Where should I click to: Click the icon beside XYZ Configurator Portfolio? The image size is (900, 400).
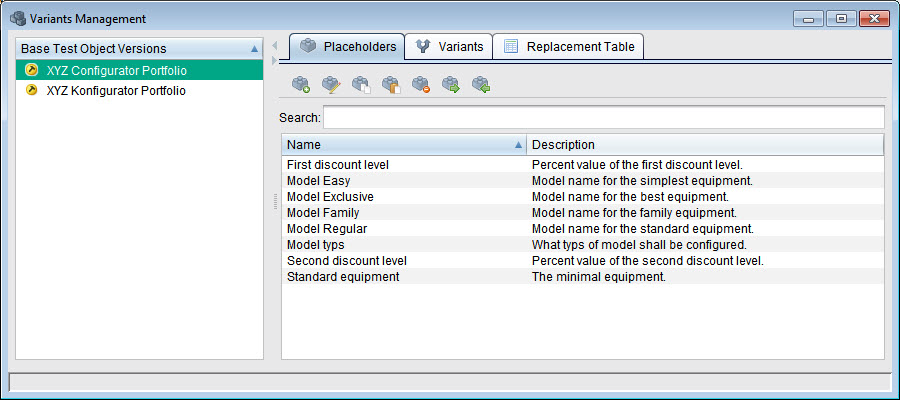pyautogui.click(x=32, y=70)
